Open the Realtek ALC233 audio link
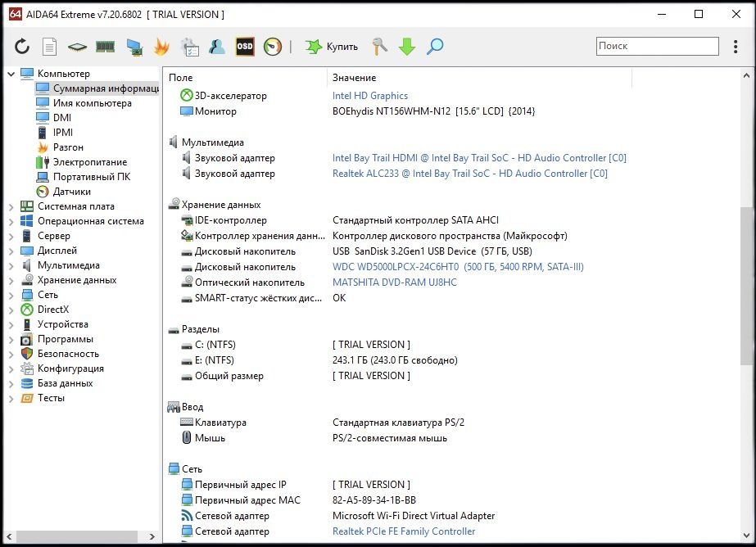Screen dimensions: 756x547 469,174
